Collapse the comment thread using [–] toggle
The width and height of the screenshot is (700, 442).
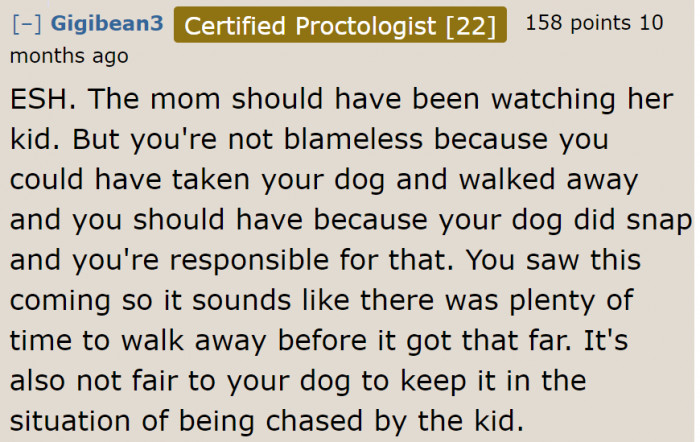[x=27, y=24]
